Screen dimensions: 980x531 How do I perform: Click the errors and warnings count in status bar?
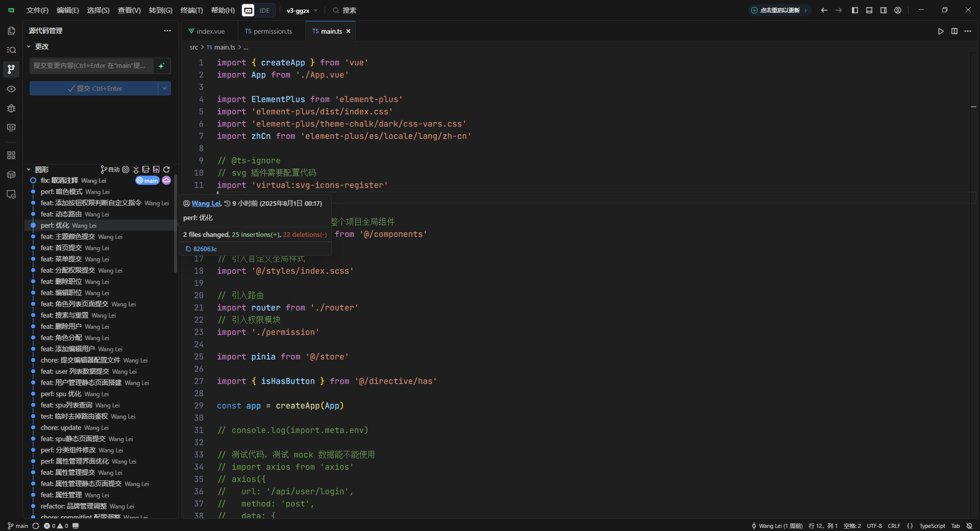(x=56, y=526)
